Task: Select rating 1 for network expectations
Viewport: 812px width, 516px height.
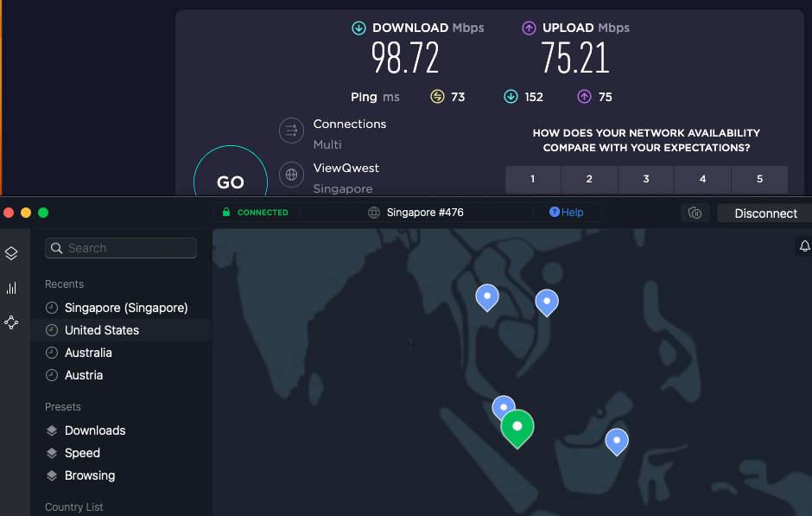Action: (532, 179)
